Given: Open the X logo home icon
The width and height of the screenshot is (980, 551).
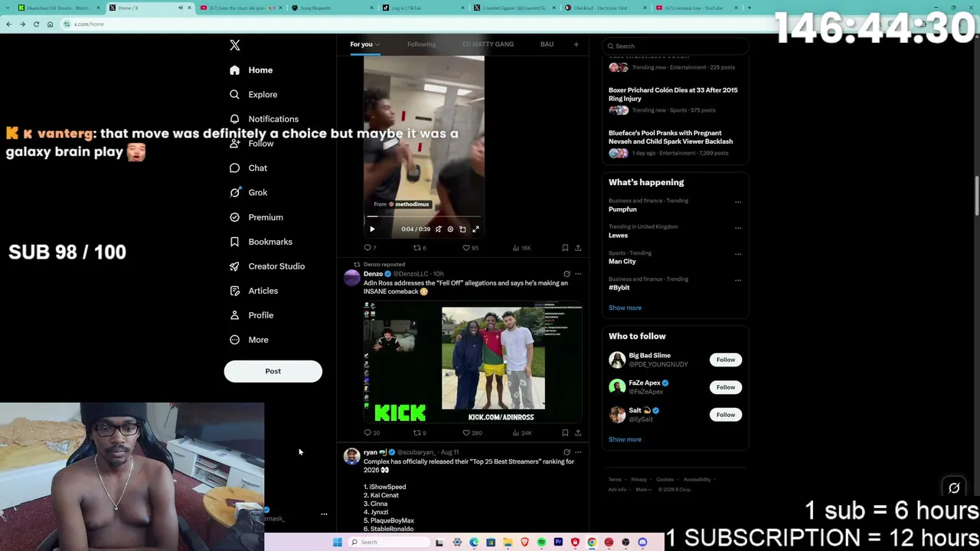Looking at the screenshot, I should tap(235, 45).
